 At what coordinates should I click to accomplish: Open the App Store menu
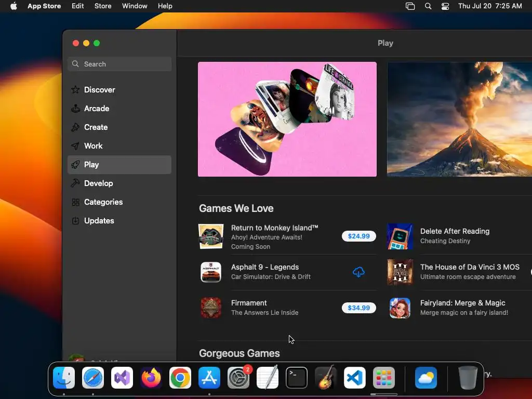pos(44,6)
